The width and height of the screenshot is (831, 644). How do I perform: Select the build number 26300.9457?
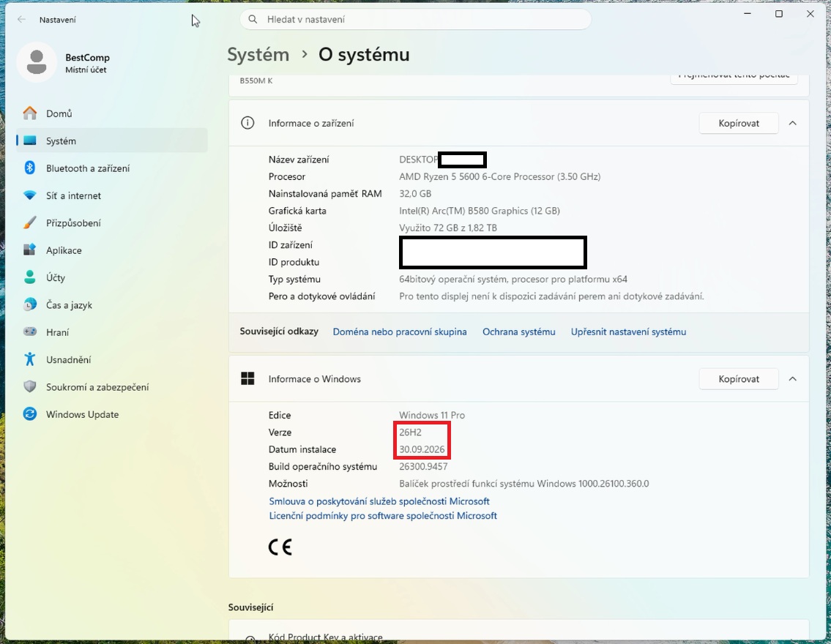[x=423, y=467]
